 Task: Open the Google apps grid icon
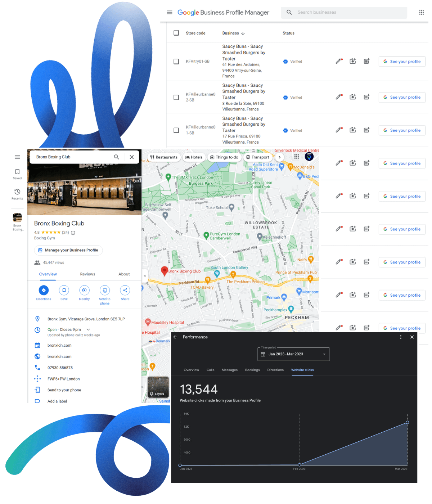421,13
